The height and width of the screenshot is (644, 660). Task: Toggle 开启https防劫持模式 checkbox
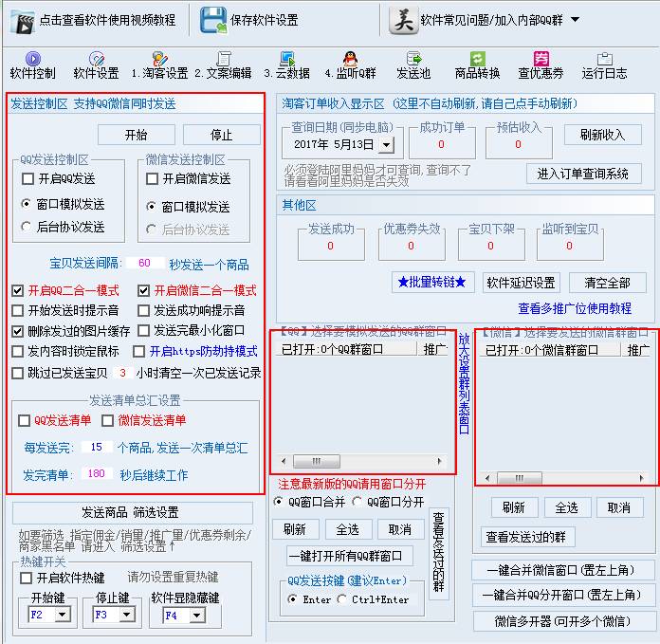(138, 352)
